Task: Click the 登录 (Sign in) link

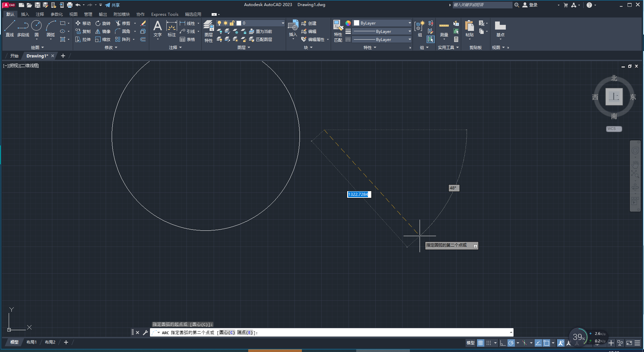Action: click(533, 5)
